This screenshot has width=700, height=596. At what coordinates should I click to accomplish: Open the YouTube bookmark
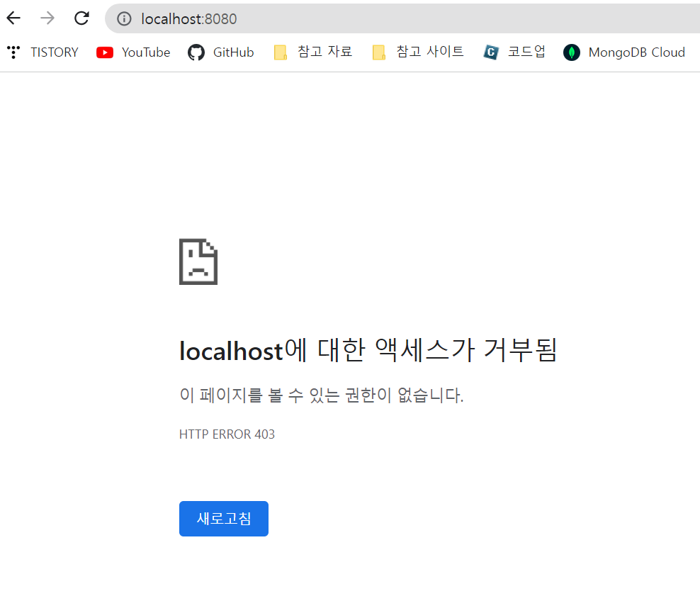[x=133, y=52]
